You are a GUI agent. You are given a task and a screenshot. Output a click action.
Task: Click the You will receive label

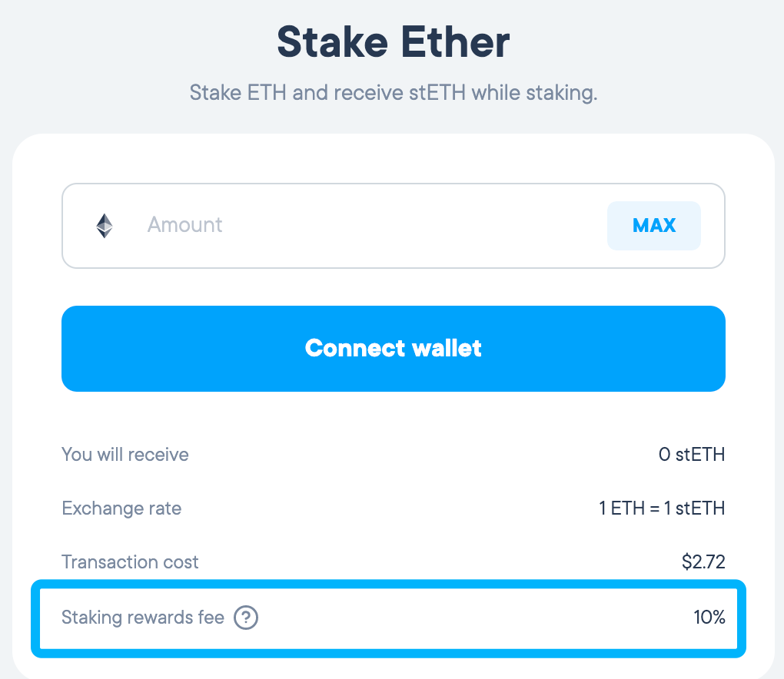coord(125,455)
